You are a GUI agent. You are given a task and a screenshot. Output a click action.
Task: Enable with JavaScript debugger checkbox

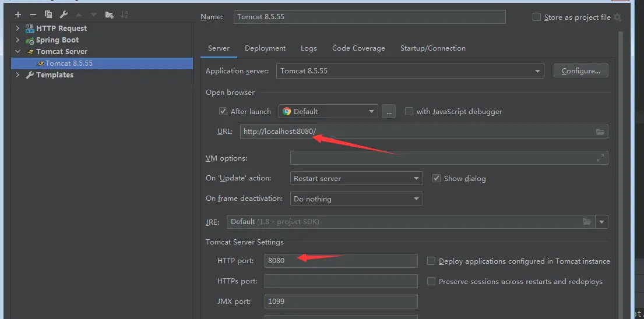point(409,112)
